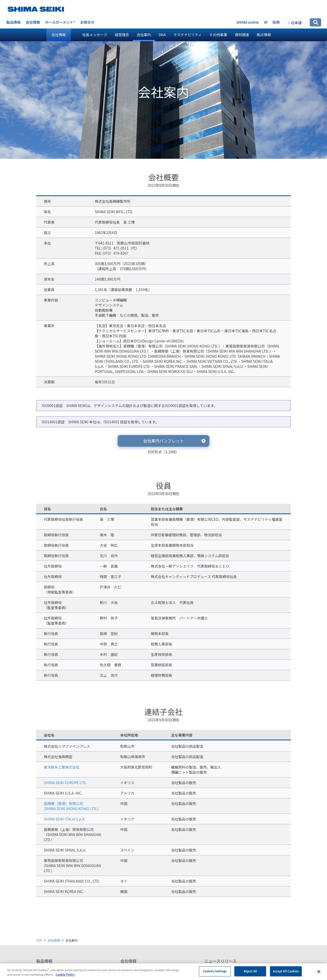Open ホールガーメント menu item

[60, 22]
